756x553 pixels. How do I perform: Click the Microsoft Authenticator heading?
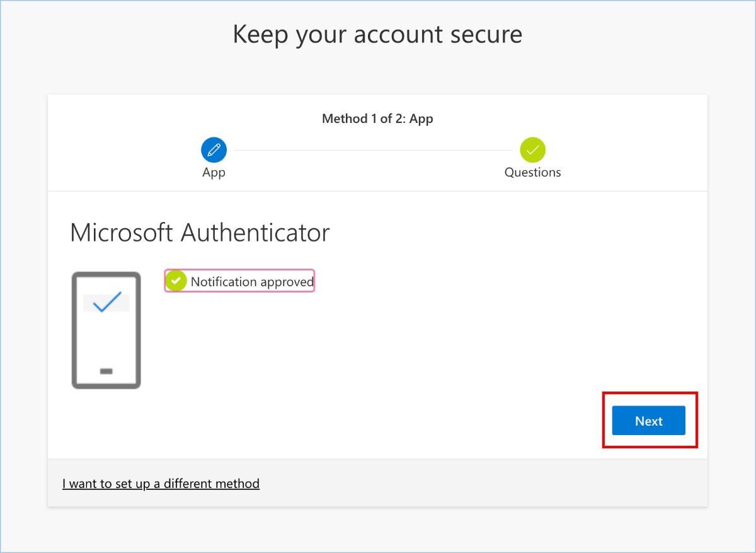[x=200, y=233]
